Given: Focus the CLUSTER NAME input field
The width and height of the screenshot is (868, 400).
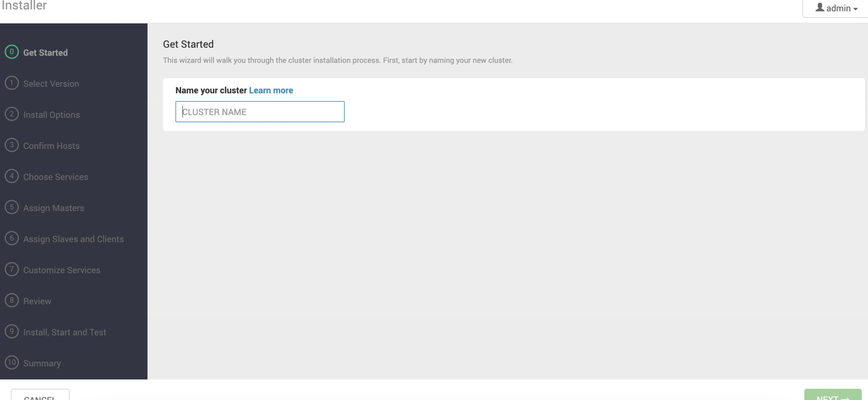Looking at the screenshot, I should [x=259, y=112].
